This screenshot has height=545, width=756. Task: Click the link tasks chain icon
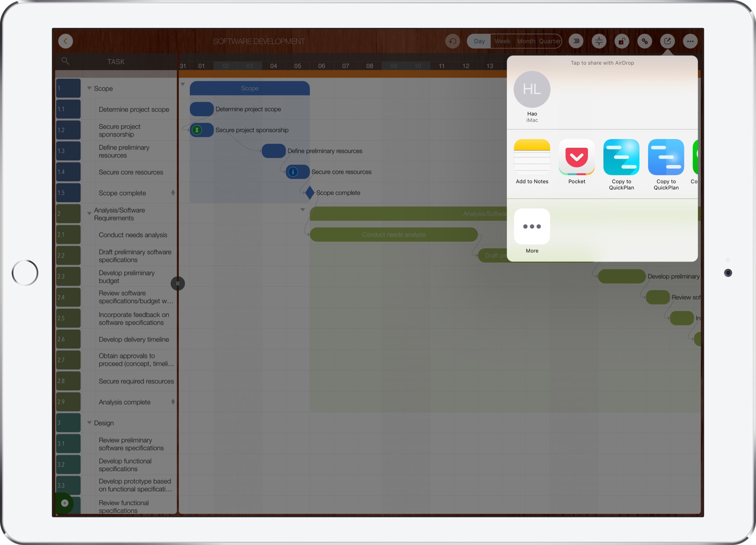(645, 41)
